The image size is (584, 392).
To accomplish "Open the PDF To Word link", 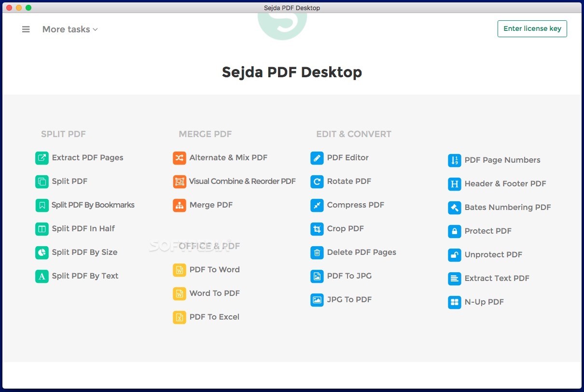I will pyautogui.click(x=214, y=270).
